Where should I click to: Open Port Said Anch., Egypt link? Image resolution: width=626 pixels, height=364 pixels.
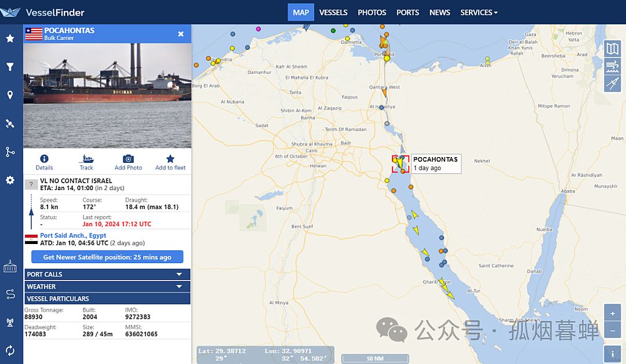pyautogui.click(x=73, y=235)
